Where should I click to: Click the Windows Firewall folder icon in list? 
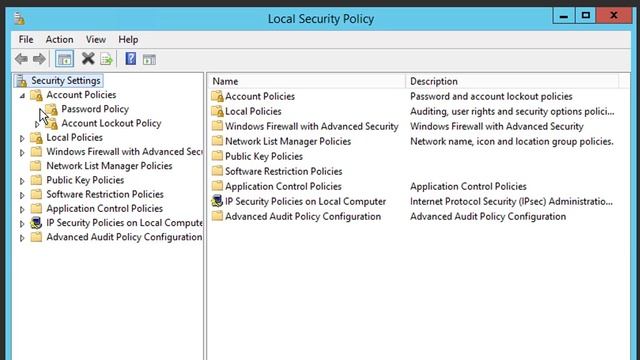217,126
